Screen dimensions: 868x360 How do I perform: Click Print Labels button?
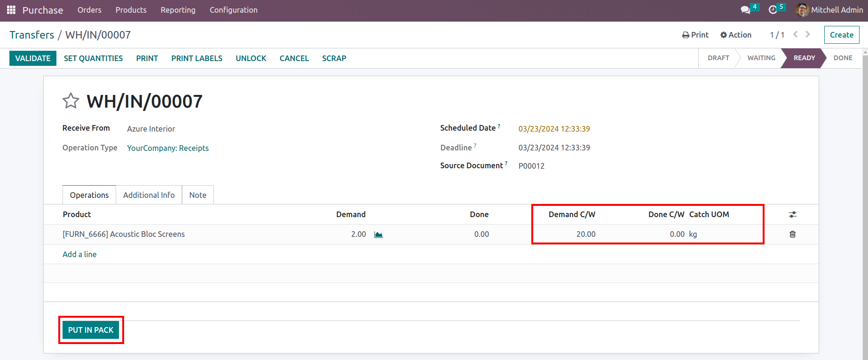click(197, 58)
